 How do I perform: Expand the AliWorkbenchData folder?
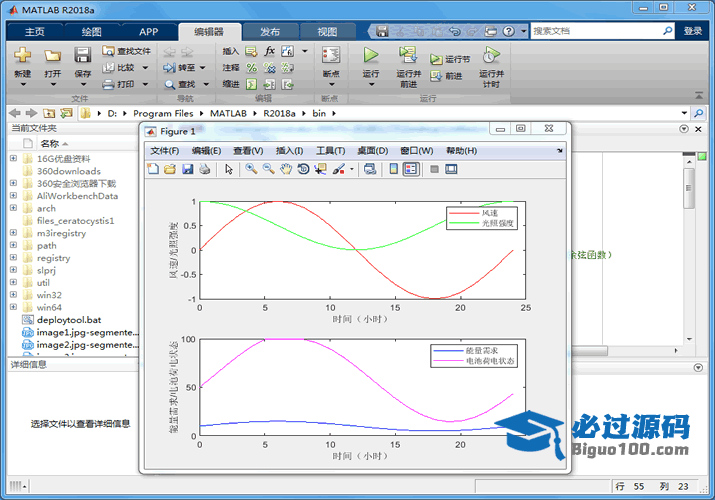coord(13,196)
